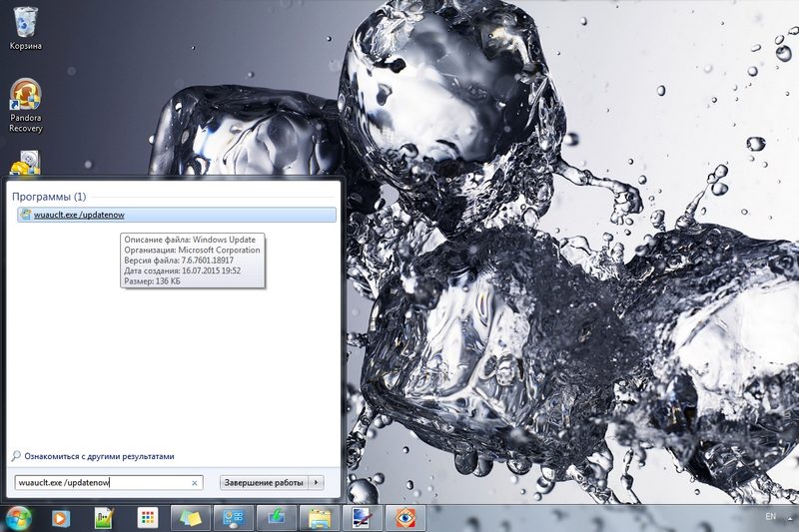Expand the shutdown options arrow

317,482
